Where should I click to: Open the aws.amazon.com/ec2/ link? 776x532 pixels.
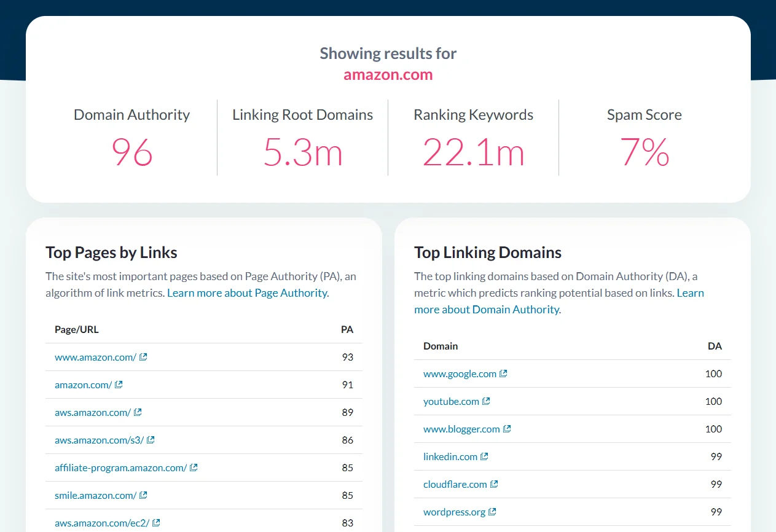[x=102, y=523]
